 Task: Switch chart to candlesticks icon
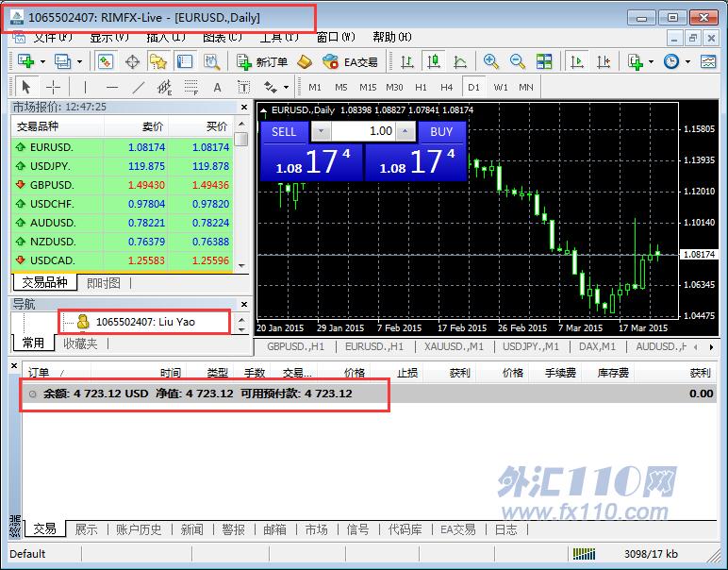(x=434, y=61)
